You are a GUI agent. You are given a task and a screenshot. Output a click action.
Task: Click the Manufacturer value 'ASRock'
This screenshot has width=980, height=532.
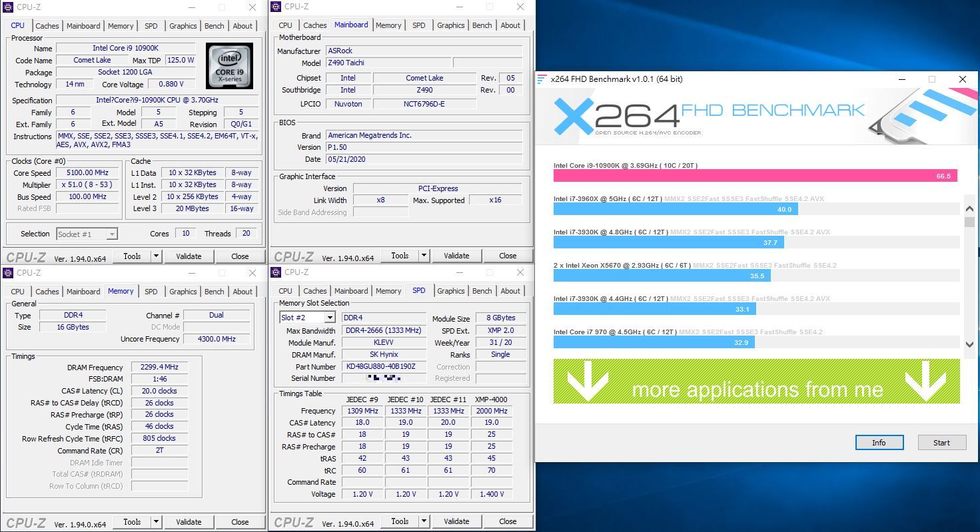coord(424,51)
